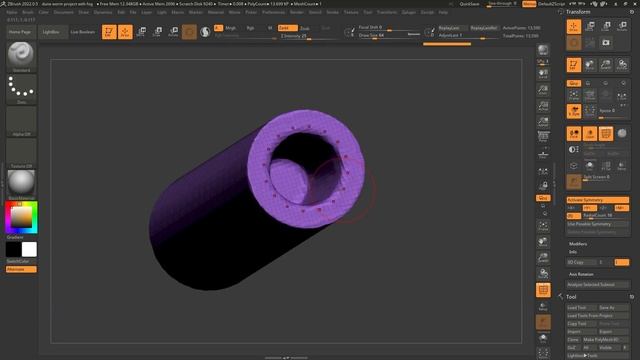640x360 pixels.
Task: Open the Document menu
Action: [64, 12]
